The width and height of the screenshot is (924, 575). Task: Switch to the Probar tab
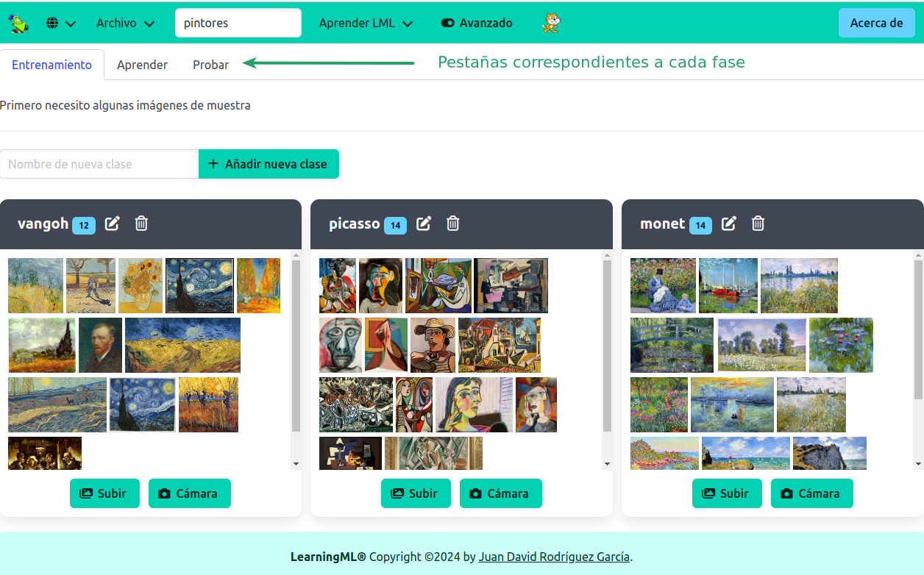tap(210, 65)
